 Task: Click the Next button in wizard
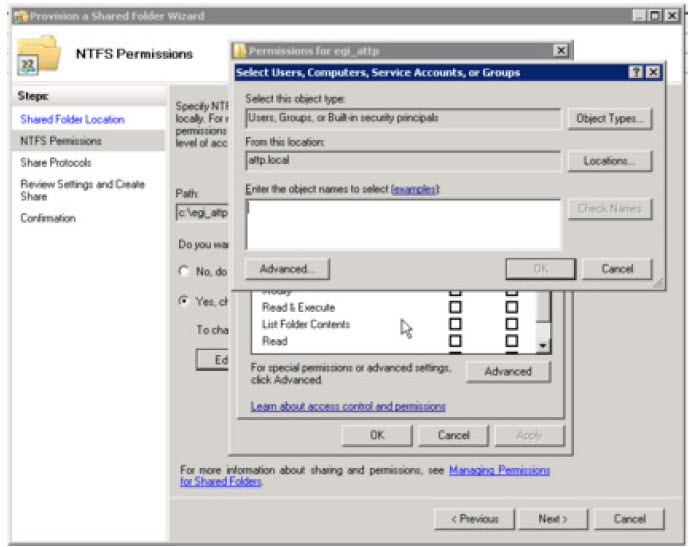553,519
